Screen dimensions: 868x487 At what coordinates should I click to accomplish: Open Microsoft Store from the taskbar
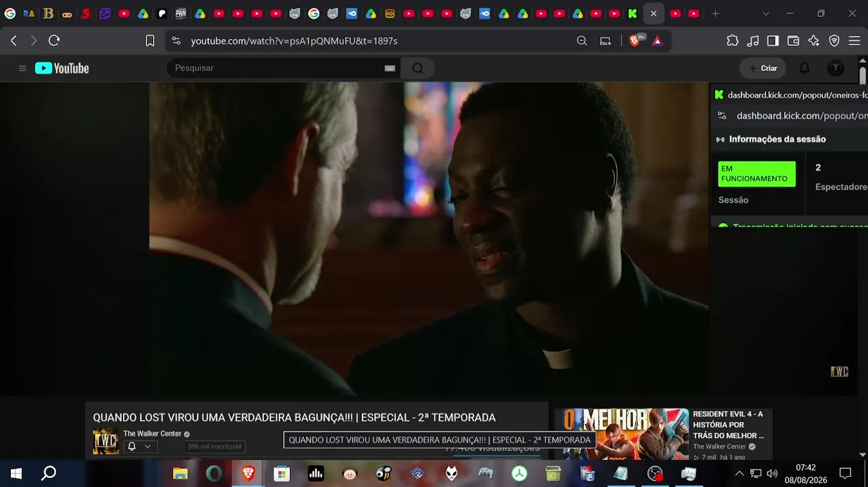[282, 473]
